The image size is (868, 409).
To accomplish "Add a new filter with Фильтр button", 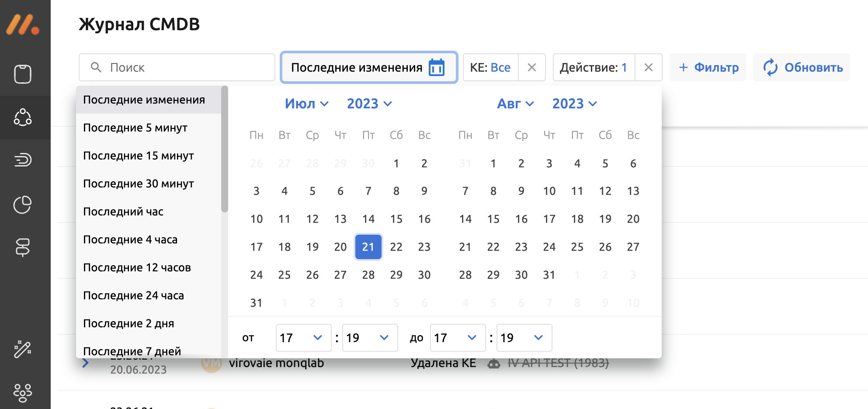I will point(708,67).
